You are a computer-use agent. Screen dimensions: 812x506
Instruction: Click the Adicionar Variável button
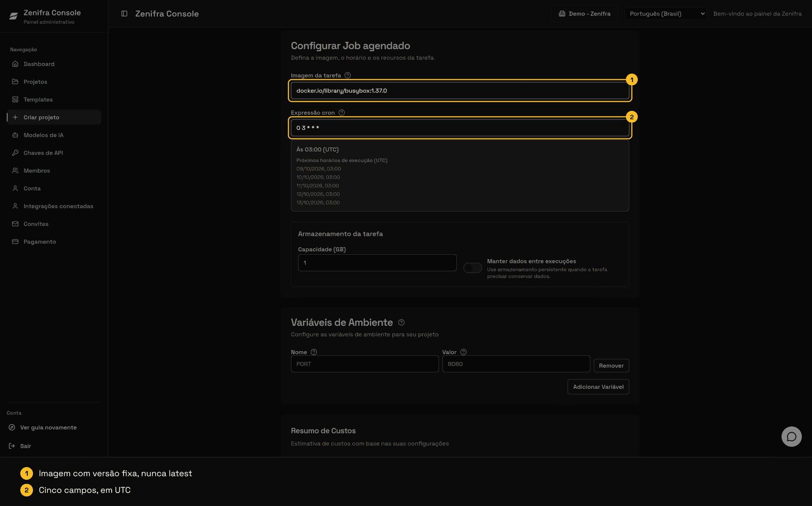point(598,387)
